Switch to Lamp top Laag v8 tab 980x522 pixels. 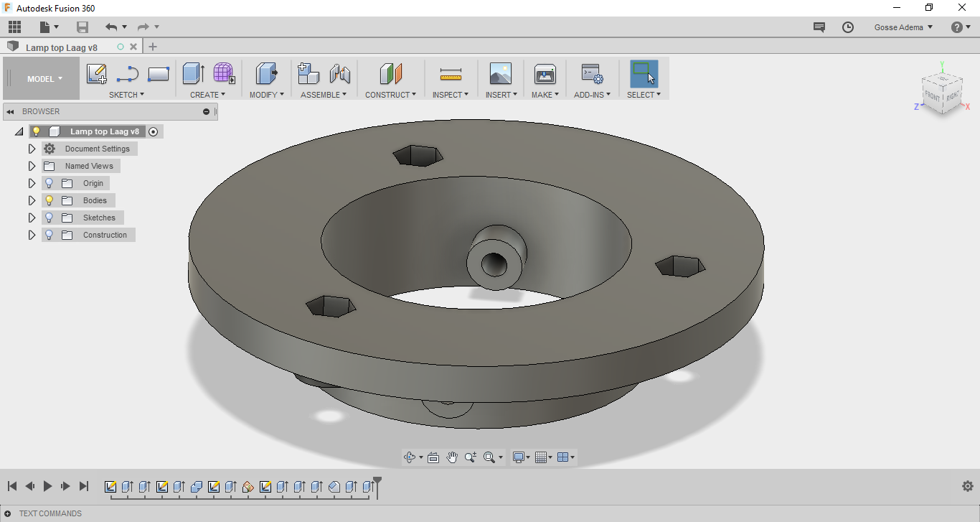(x=62, y=47)
